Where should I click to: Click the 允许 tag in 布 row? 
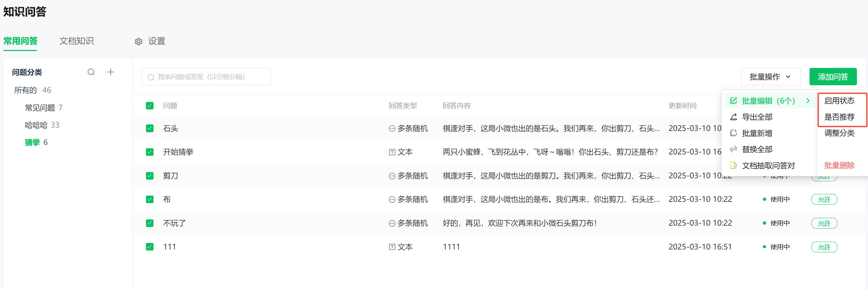coord(824,200)
